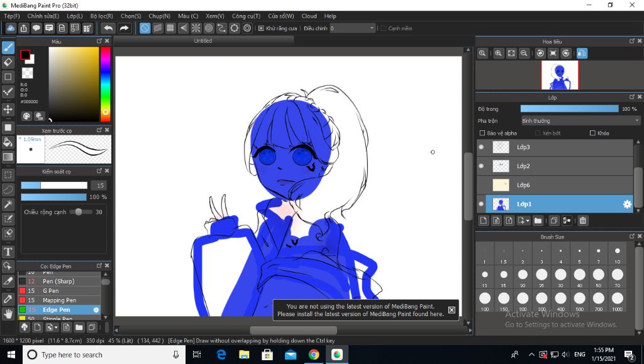Select the Brush tool in left toolbar
The width and height of the screenshot is (644, 364).
(x=8, y=47)
